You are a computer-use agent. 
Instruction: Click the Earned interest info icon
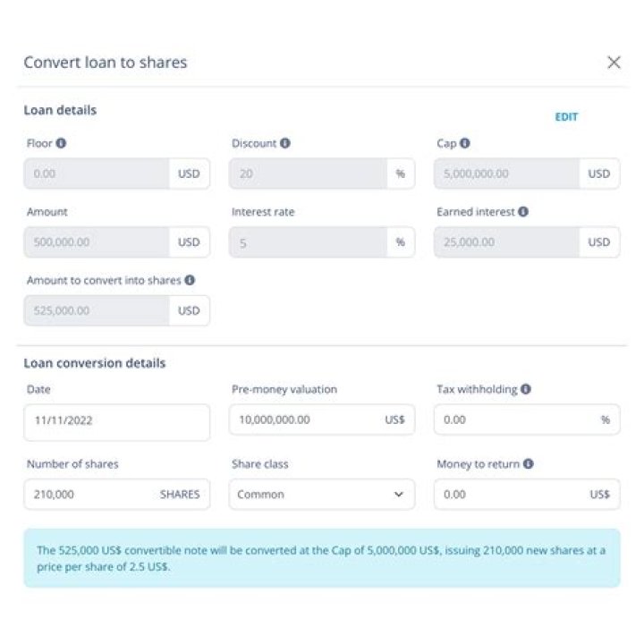point(522,212)
